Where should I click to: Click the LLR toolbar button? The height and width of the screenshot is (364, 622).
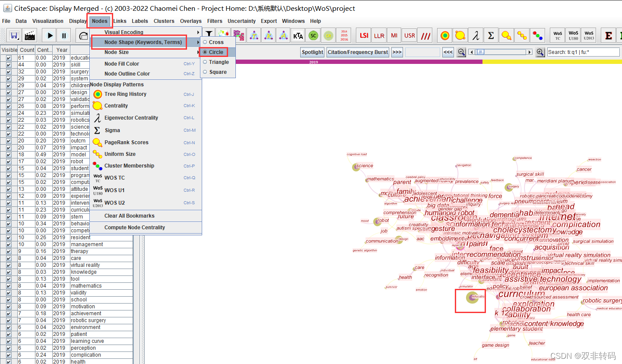(379, 35)
